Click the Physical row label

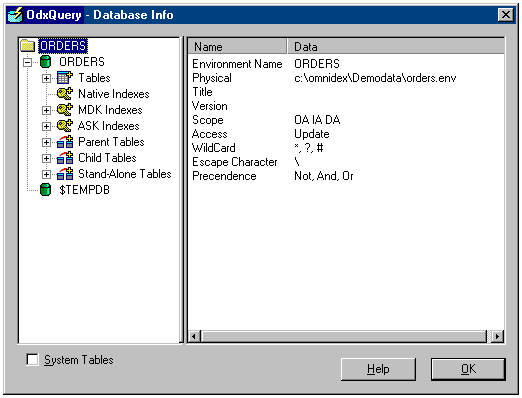click(x=212, y=78)
